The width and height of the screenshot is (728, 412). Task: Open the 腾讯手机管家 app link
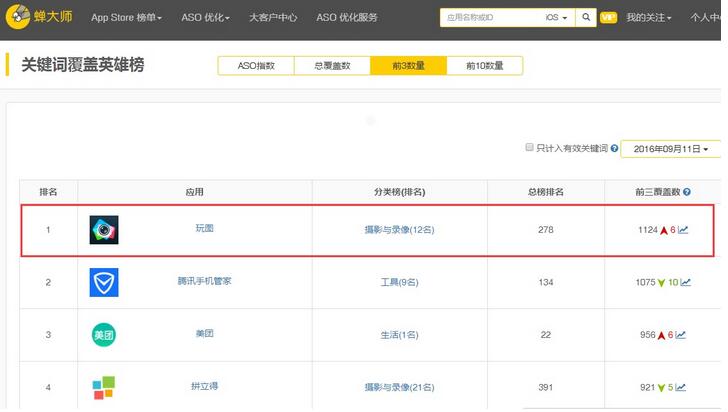(x=204, y=281)
